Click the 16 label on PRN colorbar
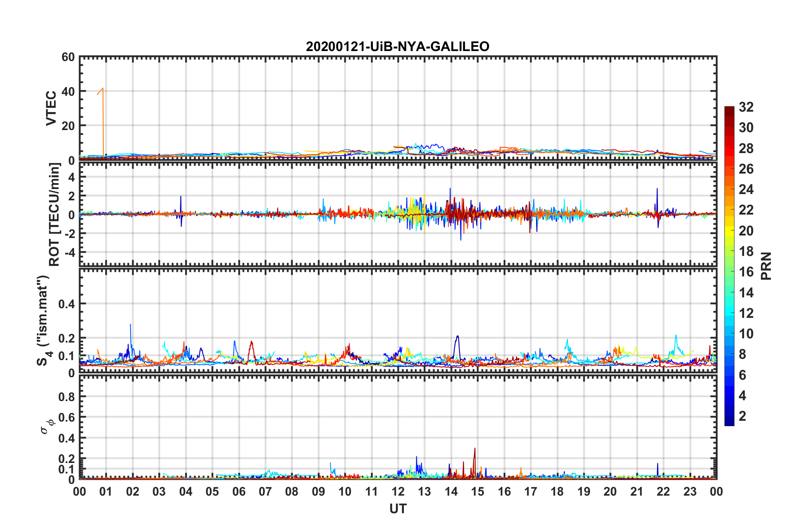 click(x=746, y=272)
